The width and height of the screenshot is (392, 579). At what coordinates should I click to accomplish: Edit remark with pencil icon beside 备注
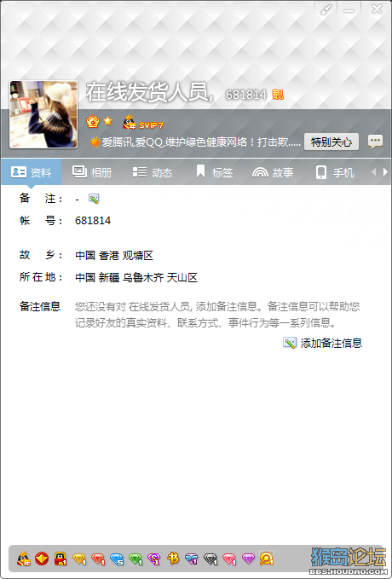point(94,199)
